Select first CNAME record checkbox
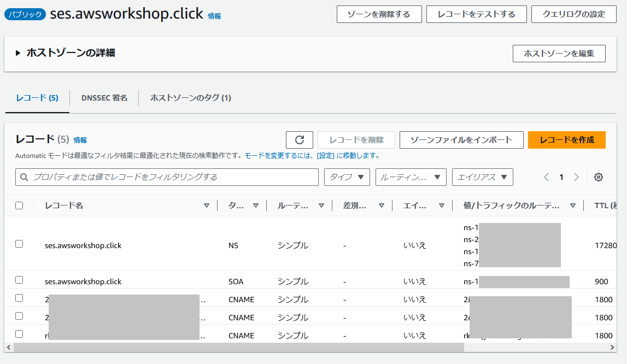627x364 pixels. [19, 298]
